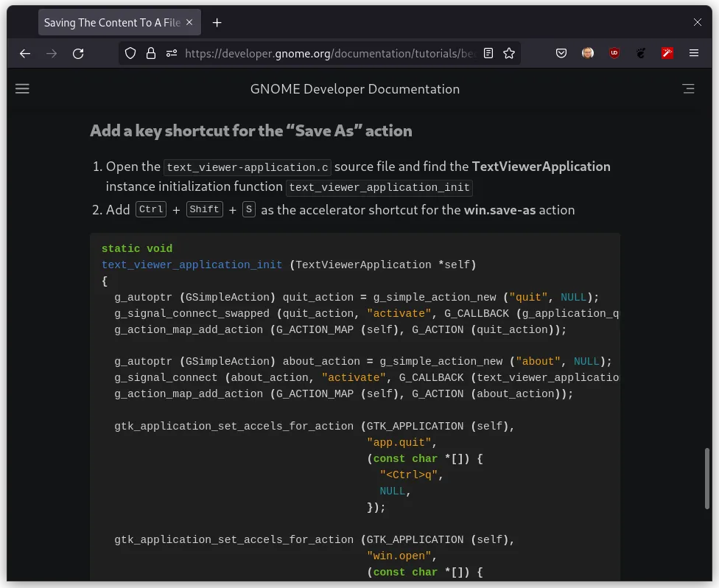719x588 pixels.
Task: Expand the page contents outline on right
Action: [x=688, y=89]
